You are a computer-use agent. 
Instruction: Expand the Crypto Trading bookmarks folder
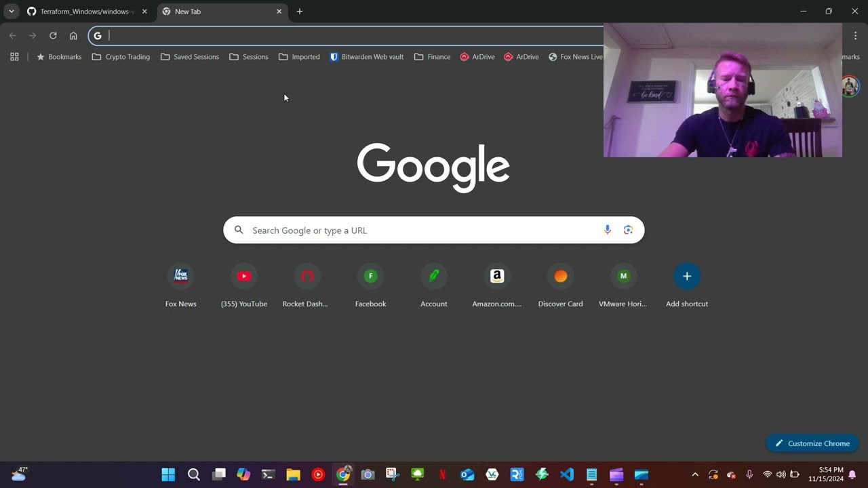[121, 57]
